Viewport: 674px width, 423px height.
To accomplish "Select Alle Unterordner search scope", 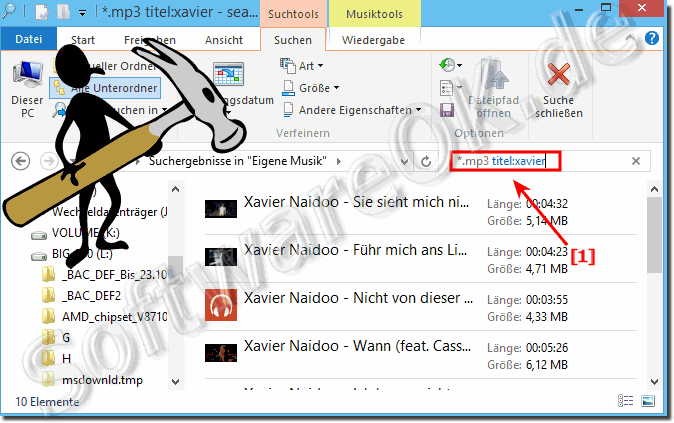I will coord(105,88).
